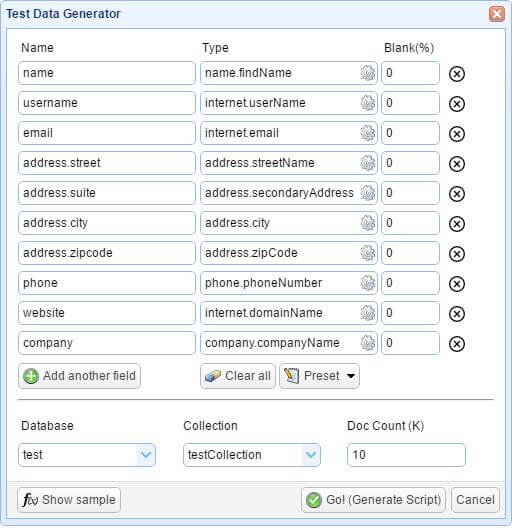Viewport: 512px width, 528px height.
Task: Cancel the test data generator
Action: pyautogui.click(x=475, y=500)
